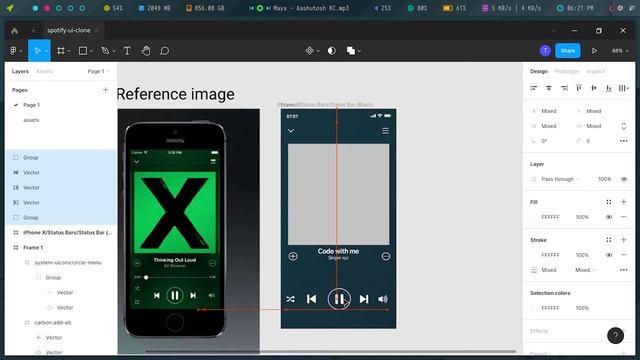This screenshot has width=640, height=360.
Task: Toggle Fill visibility eye icon
Action: point(609,217)
